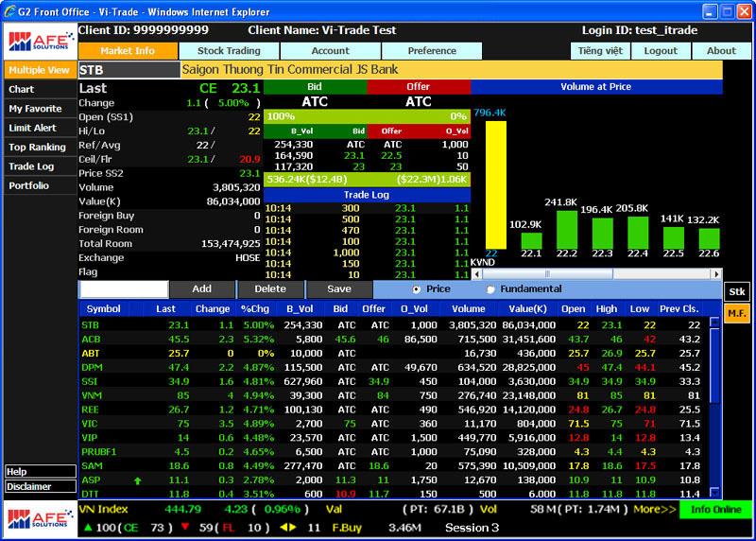Click the Stk button on right
Image resolution: width=756 pixels, height=541 pixels.
tap(737, 291)
